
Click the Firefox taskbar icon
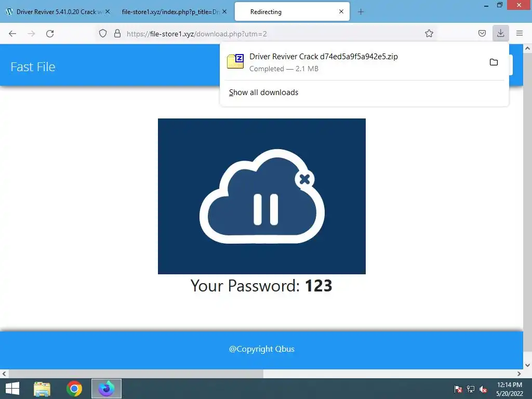click(x=107, y=389)
